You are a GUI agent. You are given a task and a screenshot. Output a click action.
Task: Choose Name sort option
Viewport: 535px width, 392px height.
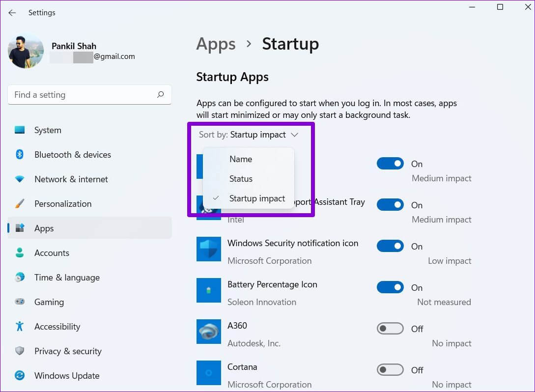click(249, 159)
